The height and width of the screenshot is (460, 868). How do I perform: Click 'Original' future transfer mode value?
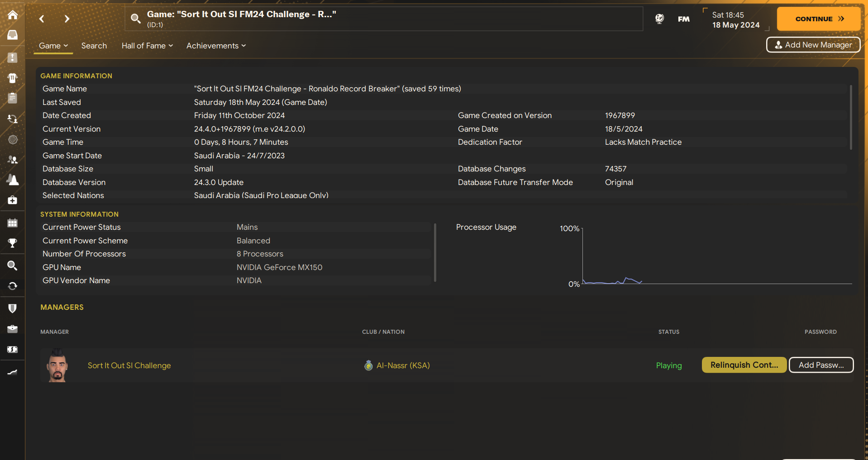coord(619,182)
